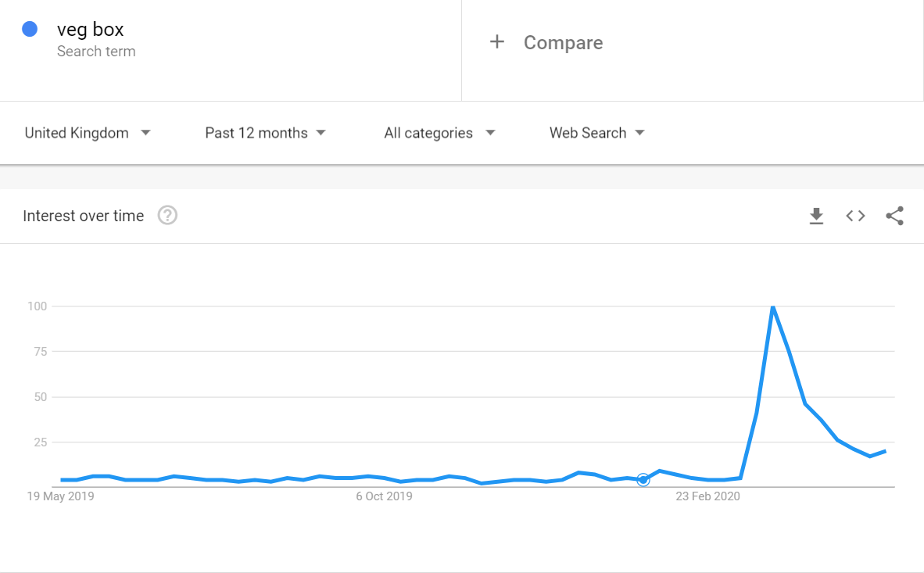Click the embed code icon
Viewport: 924px width, 573px height.
pyautogui.click(x=855, y=216)
